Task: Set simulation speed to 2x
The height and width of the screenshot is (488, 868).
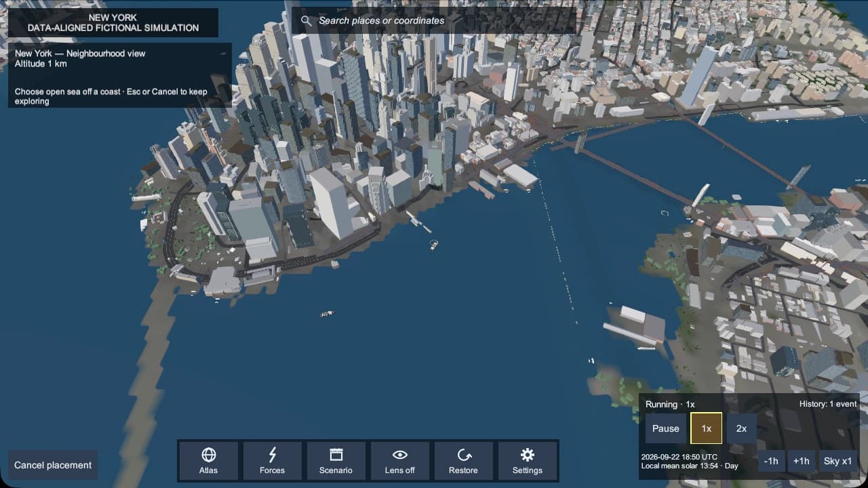Action: [x=742, y=428]
